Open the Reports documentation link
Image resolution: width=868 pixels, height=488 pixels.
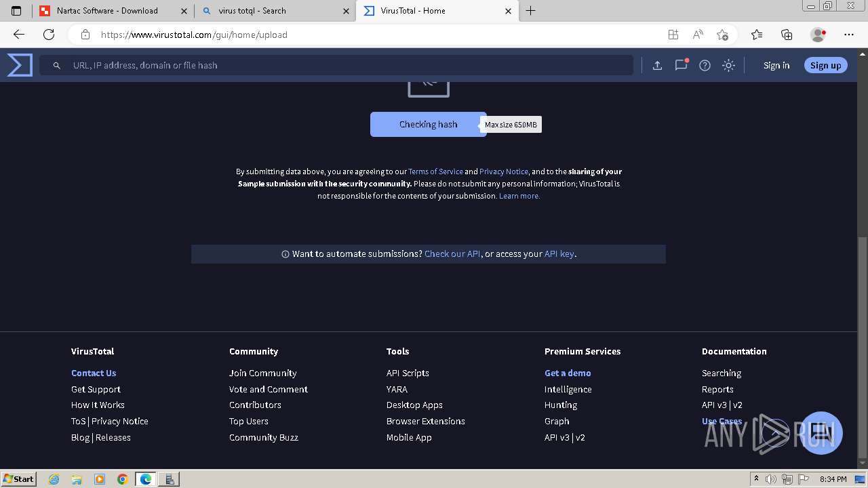pyautogui.click(x=717, y=390)
